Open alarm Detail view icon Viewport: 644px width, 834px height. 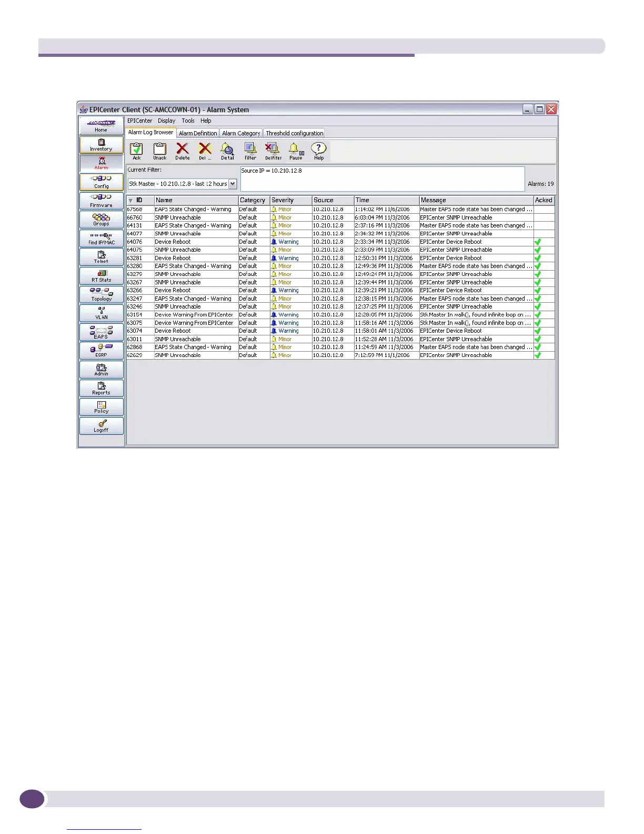click(227, 151)
